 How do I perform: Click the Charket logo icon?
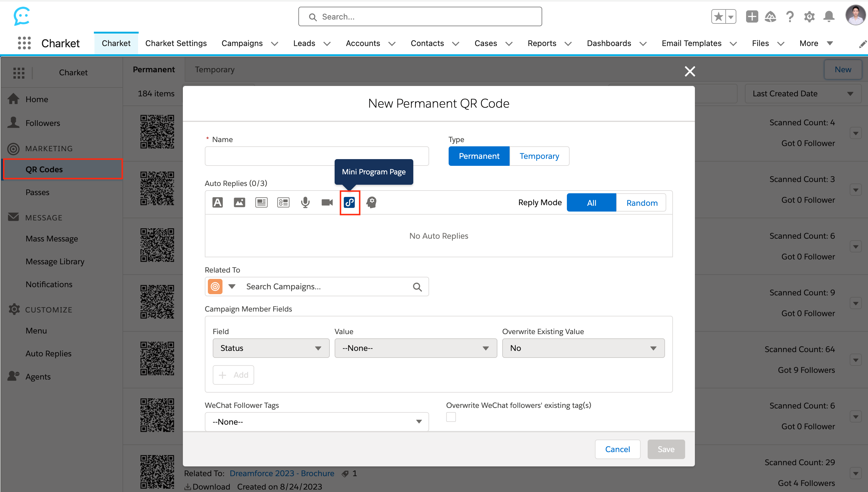[22, 16]
